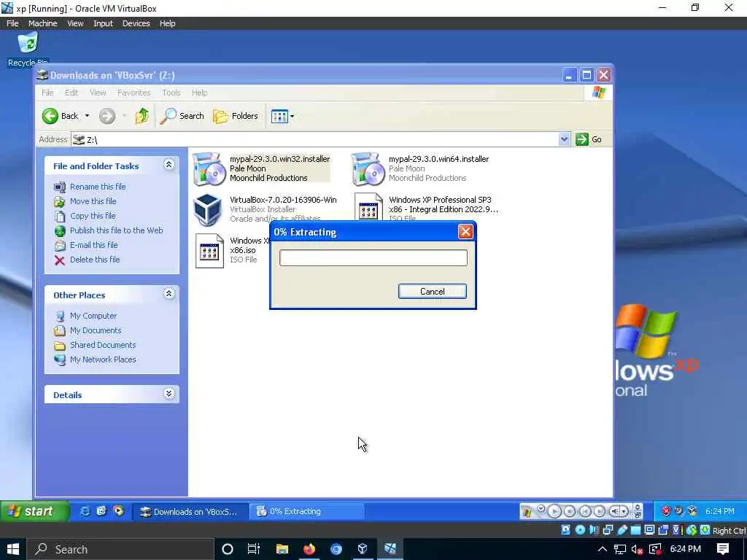Launch Windows Media Player from XP quick launch
The image size is (747, 560).
pyautogui.click(x=118, y=511)
